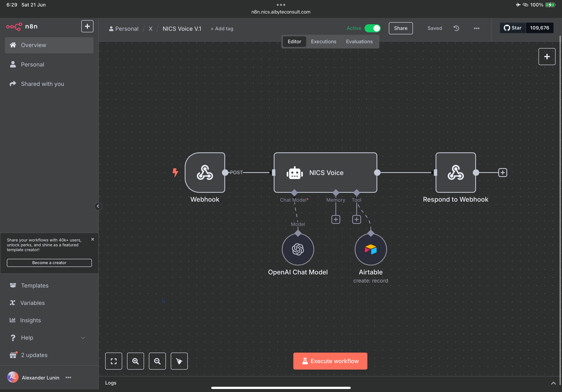Open Variables page
This screenshot has height=392, width=562.
(49, 303)
